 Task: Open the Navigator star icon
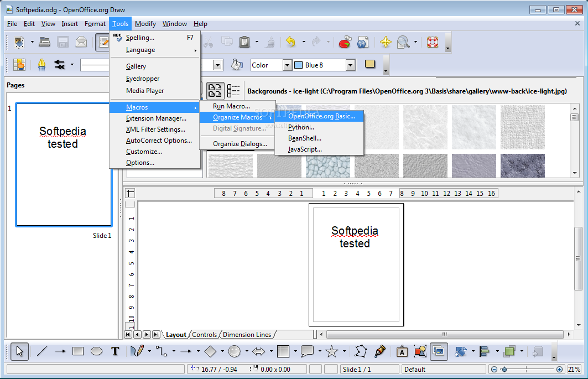386,41
